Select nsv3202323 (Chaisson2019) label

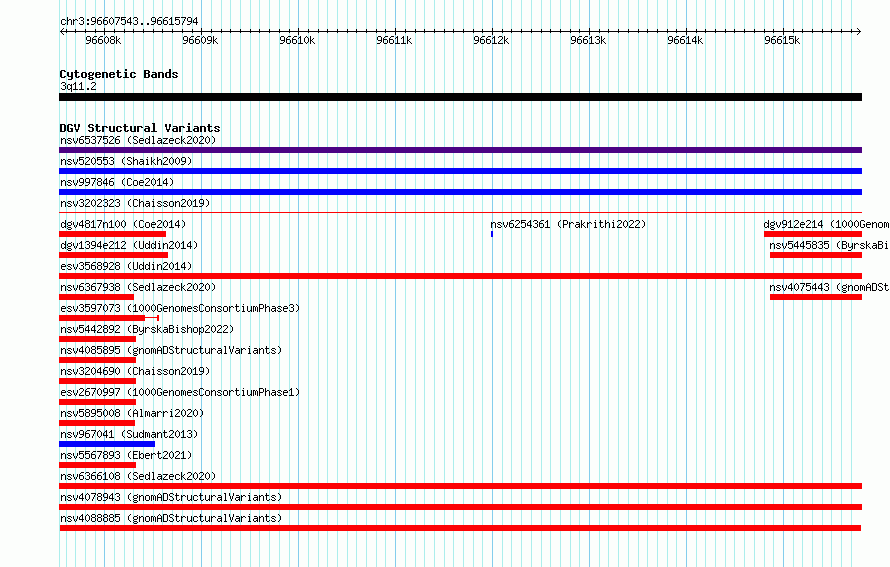click(x=135, y=203)
